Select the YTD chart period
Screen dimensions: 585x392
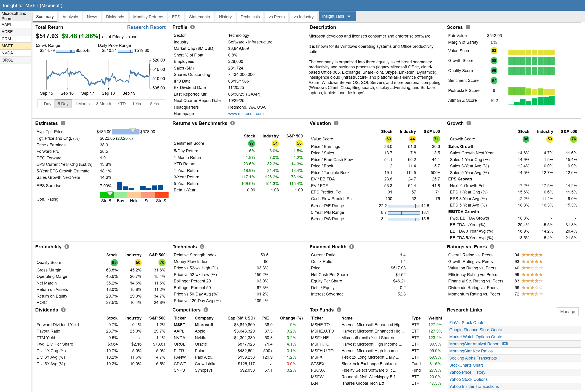pyautogui.click(x=121, y=104)
